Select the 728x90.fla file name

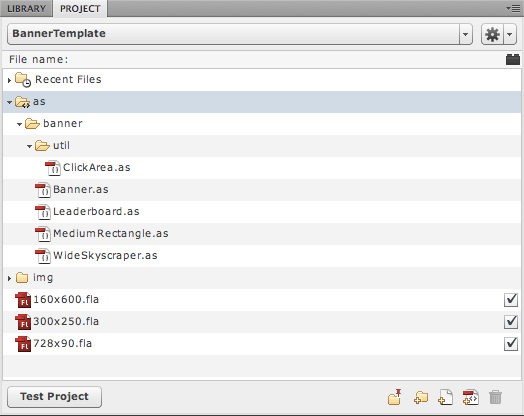pos(62,343)
